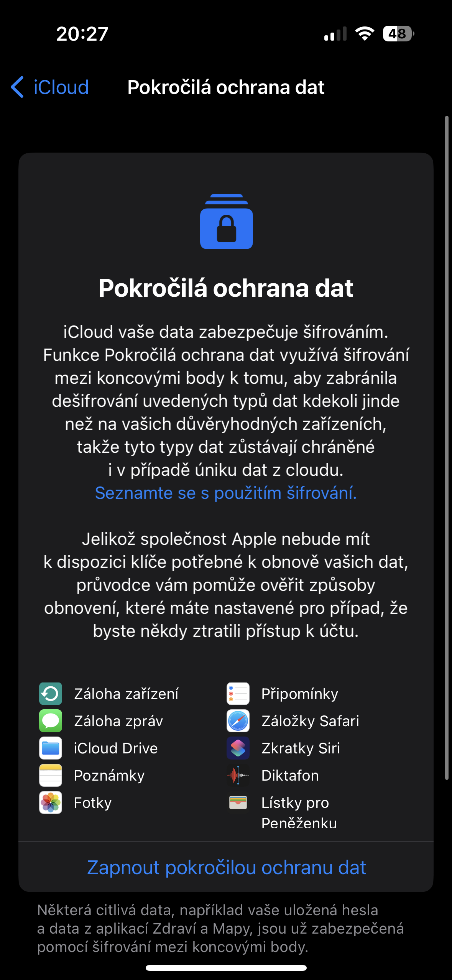Image resolution: width=452 pixels, height=980 pixels.
Task: Tap the back chevron arrow
Action: [18, 87]
